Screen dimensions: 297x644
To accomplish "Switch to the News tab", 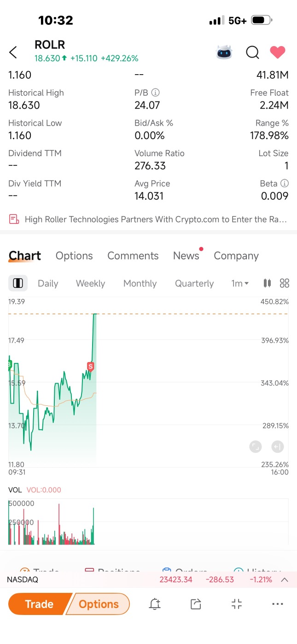I will [x=186, y=256].
